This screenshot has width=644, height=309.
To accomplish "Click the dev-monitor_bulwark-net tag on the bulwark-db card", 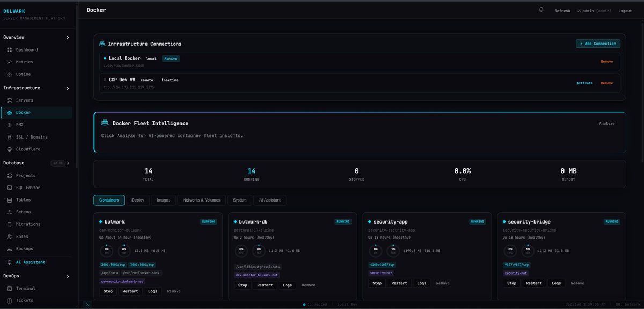I will (257, 275).
